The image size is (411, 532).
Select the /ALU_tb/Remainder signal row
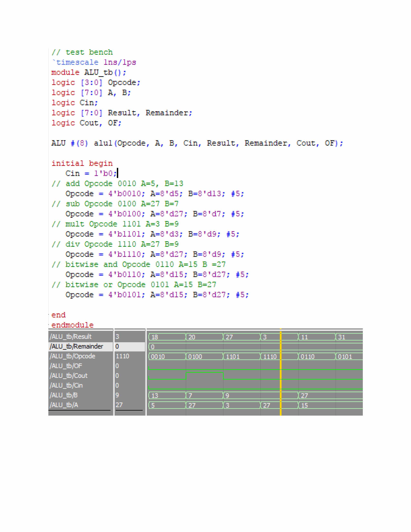[x=76, y=346]
